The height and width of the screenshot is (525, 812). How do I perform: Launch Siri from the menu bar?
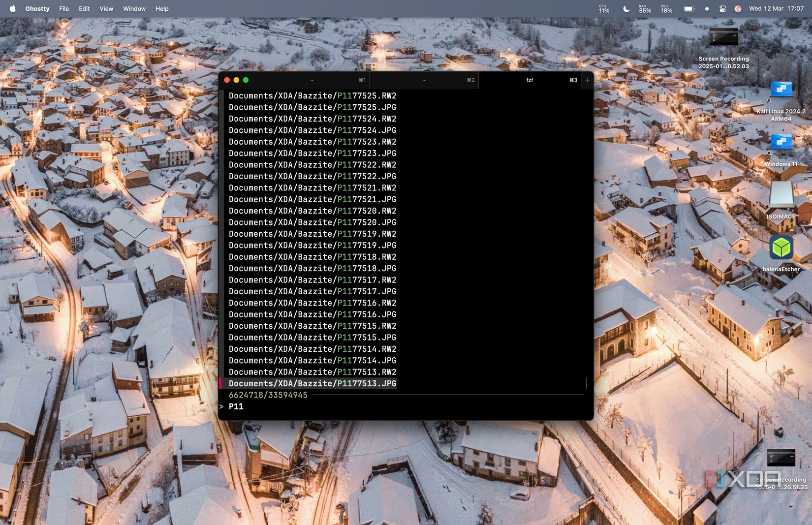(738, 9)
